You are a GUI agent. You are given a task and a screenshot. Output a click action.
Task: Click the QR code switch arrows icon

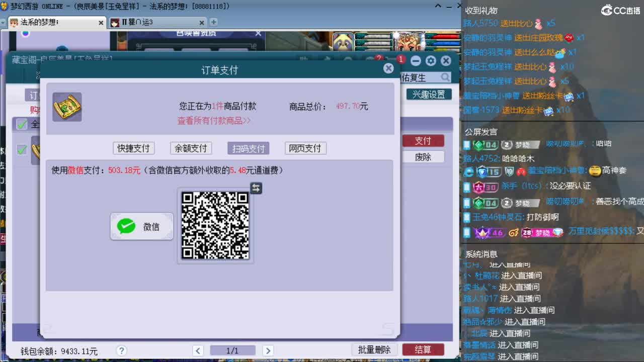tap(256, 188)
